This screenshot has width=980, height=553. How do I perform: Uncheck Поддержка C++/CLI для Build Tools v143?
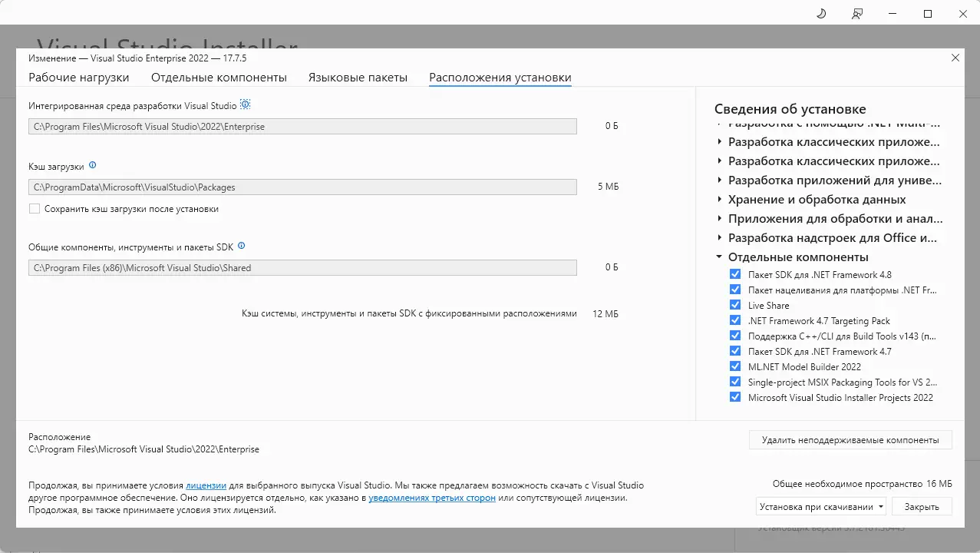click(x=735, y=336)
